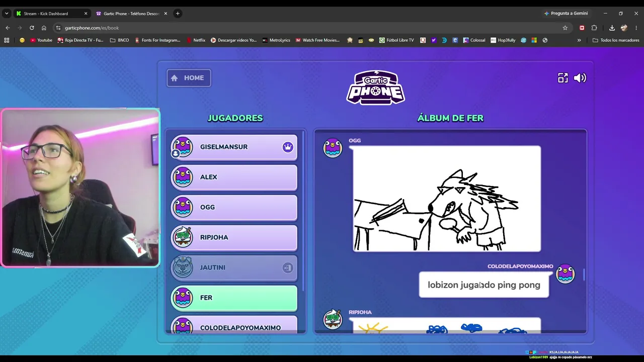Select FER's album in the players list
Image resolution: width=644 pixels, height=362 pixels.
234,298
